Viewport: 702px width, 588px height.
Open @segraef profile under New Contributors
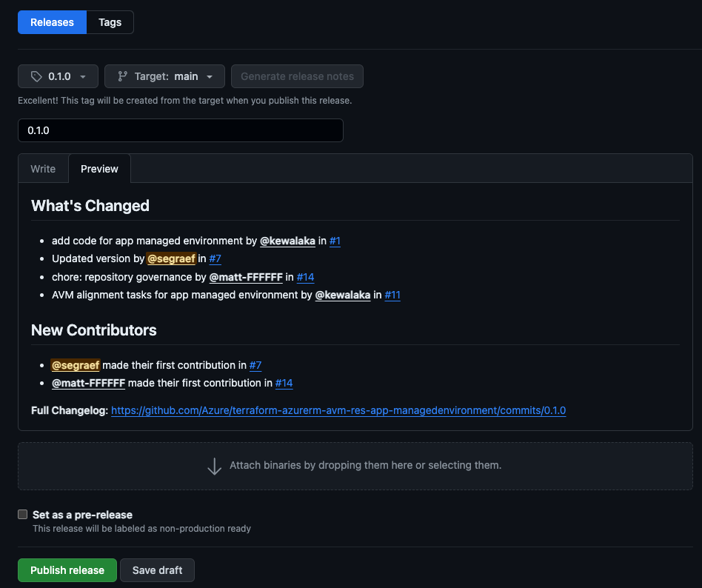(75, 365)
